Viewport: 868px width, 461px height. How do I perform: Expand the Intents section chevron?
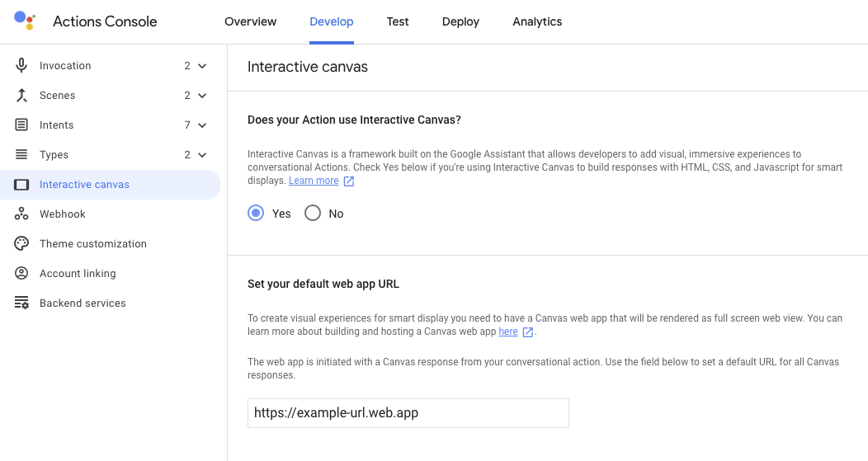coord(202,125)
